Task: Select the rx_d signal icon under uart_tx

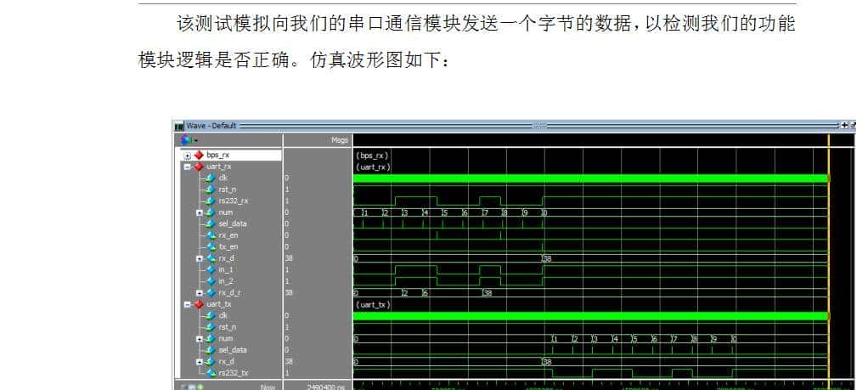Action: (211, 362)
